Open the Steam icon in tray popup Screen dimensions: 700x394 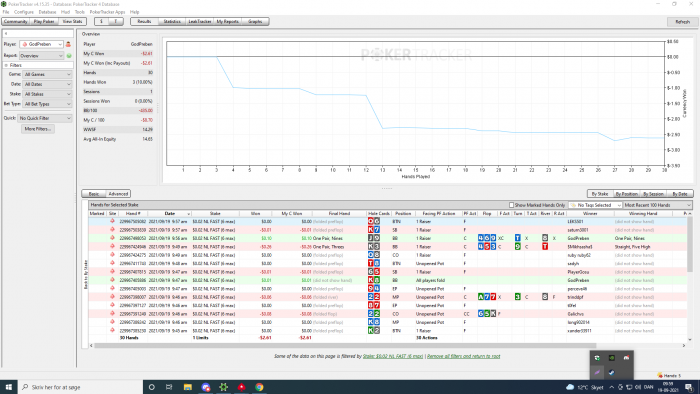tap(612, 372)
